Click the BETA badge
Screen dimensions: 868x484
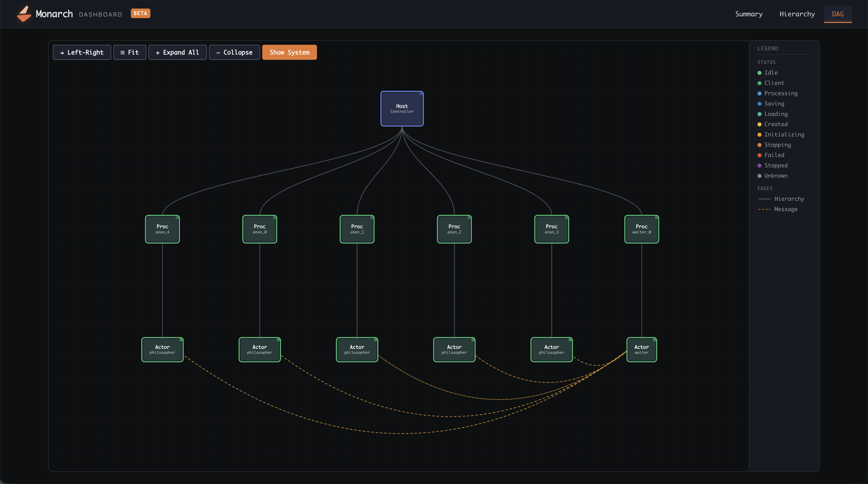(140, 14)
